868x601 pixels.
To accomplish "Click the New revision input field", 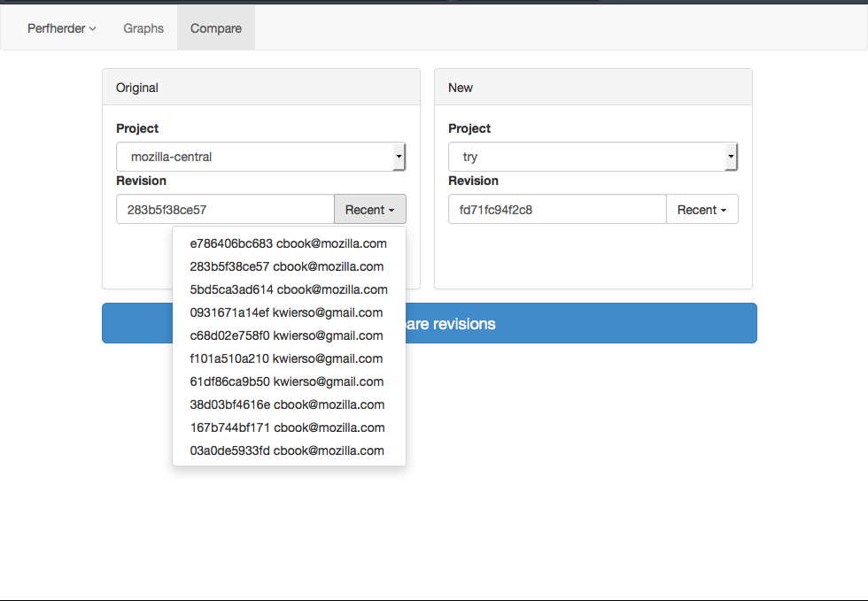I will pos(557,210).
